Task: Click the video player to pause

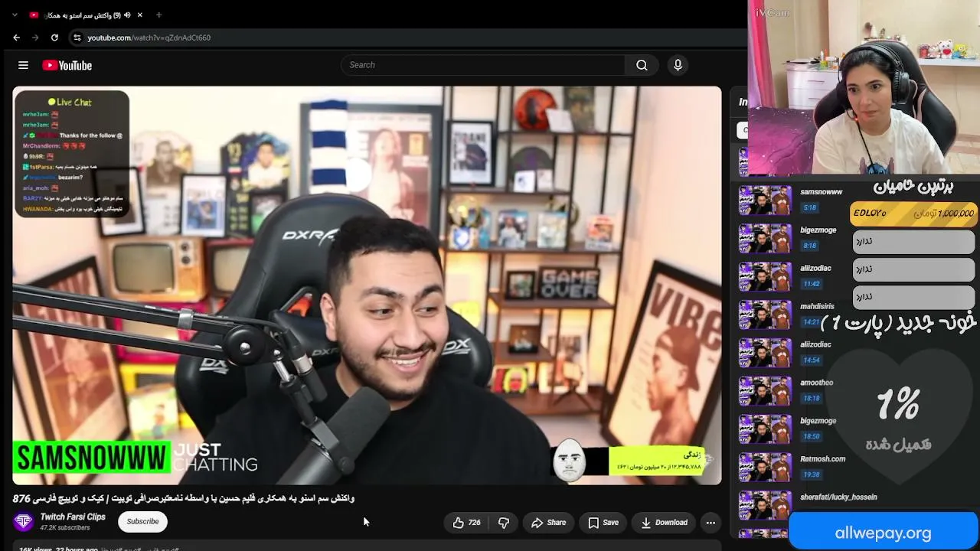Action: tap(367, 285)
